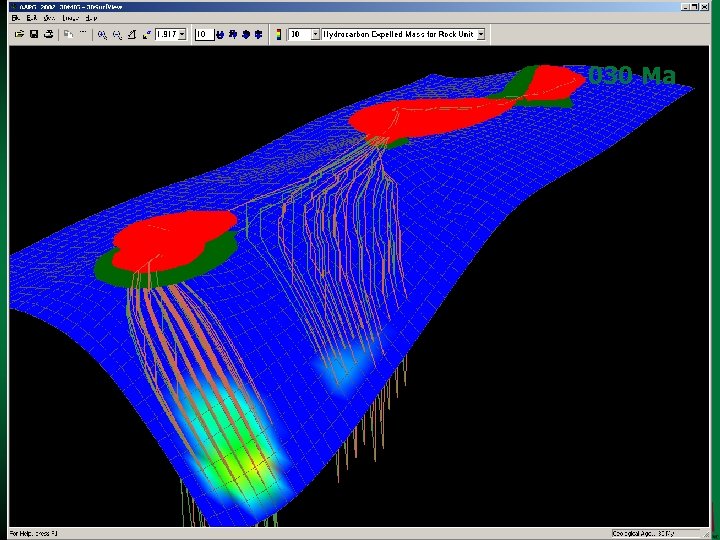
Task: Click the 030 Ma age label
Action: pos(632,76)
